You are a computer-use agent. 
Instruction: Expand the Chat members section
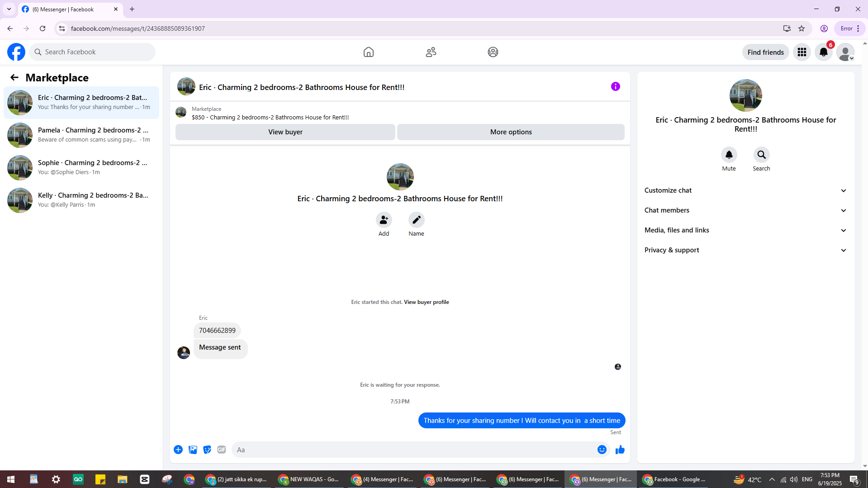click(x=746, y=210)
